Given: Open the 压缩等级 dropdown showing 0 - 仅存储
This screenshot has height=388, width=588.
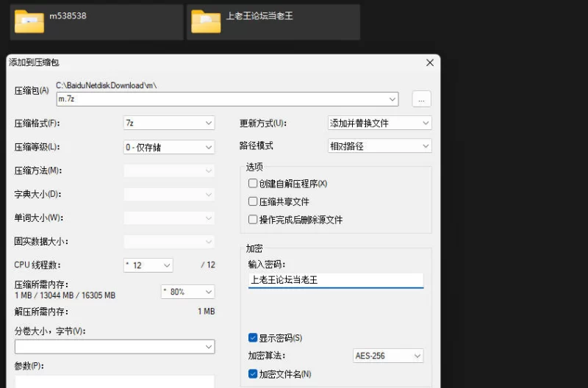Looking at the screenshot, I should click(169, 147).
